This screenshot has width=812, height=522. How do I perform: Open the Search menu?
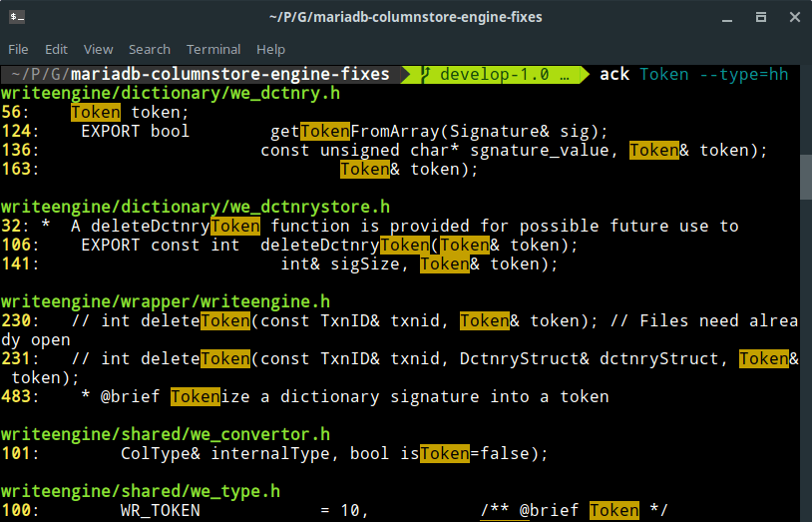(x=150, y=49)
